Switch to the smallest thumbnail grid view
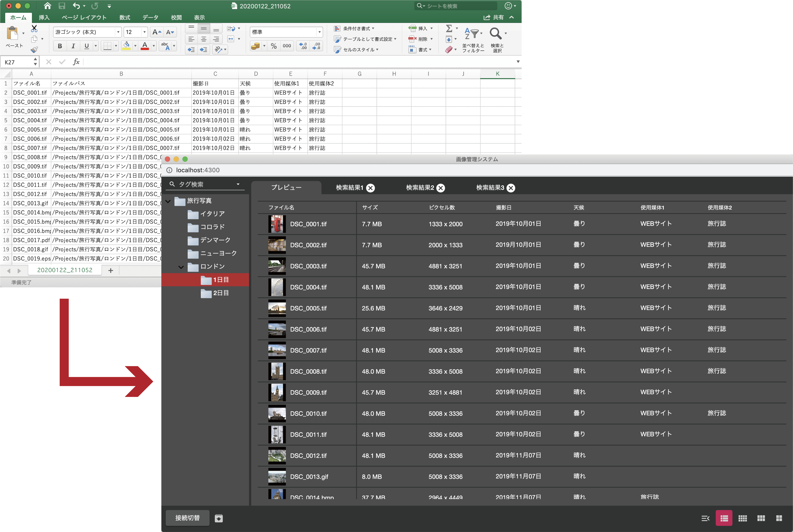 coord(743,518)
